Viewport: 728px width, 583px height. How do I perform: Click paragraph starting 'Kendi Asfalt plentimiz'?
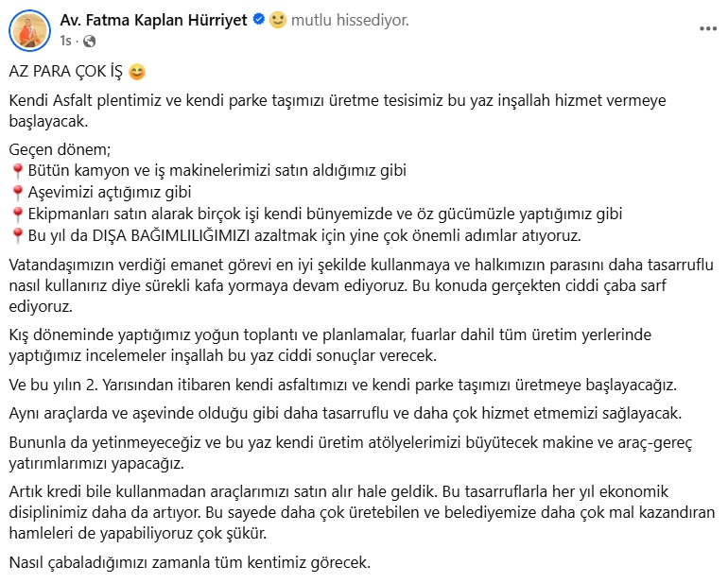pyautogui.click(x=338, y=111)
